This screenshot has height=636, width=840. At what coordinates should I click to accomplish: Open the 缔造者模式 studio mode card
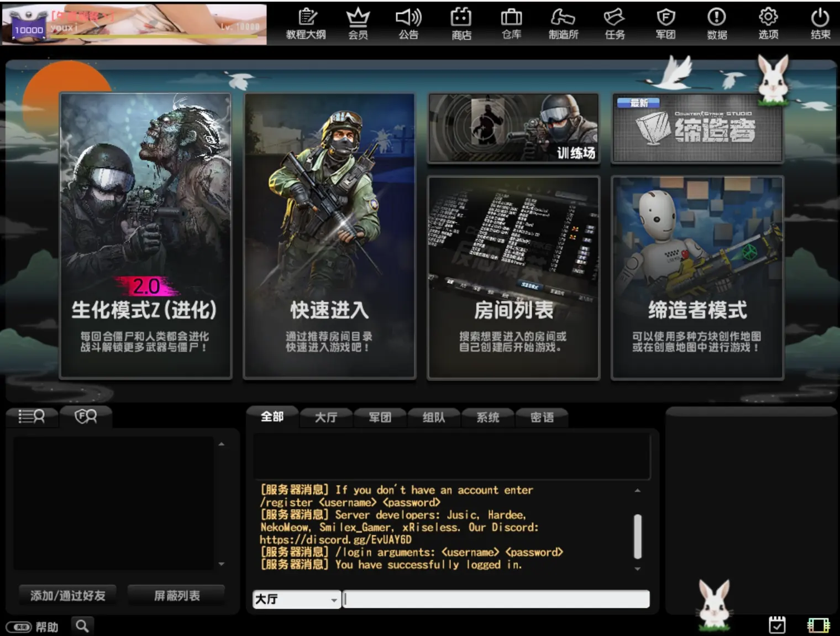697,278
